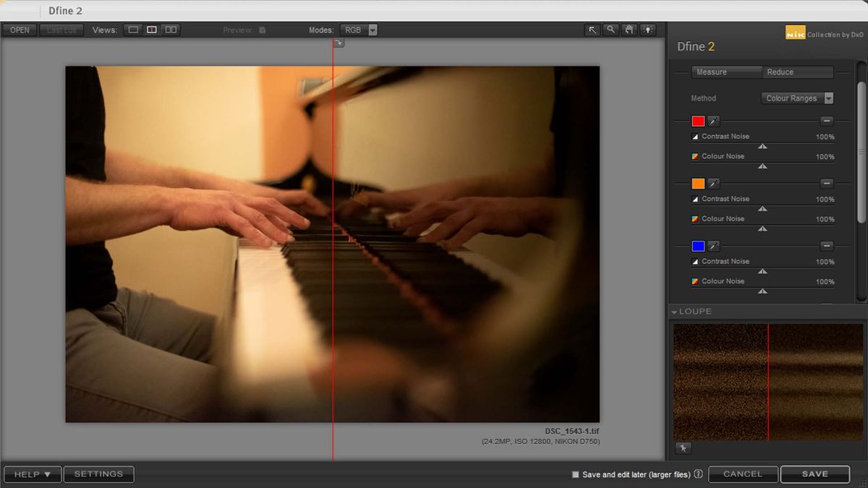The width and height of the screenshot is (868, 488).
Task: Toggle the Preview checkbox
Action: 262,30
